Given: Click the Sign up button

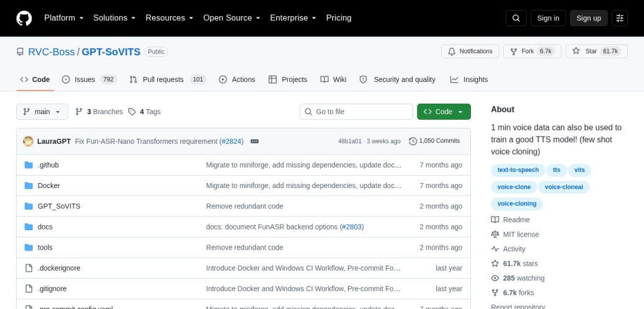Looking at the screenshot, I should tap(589, 18).
